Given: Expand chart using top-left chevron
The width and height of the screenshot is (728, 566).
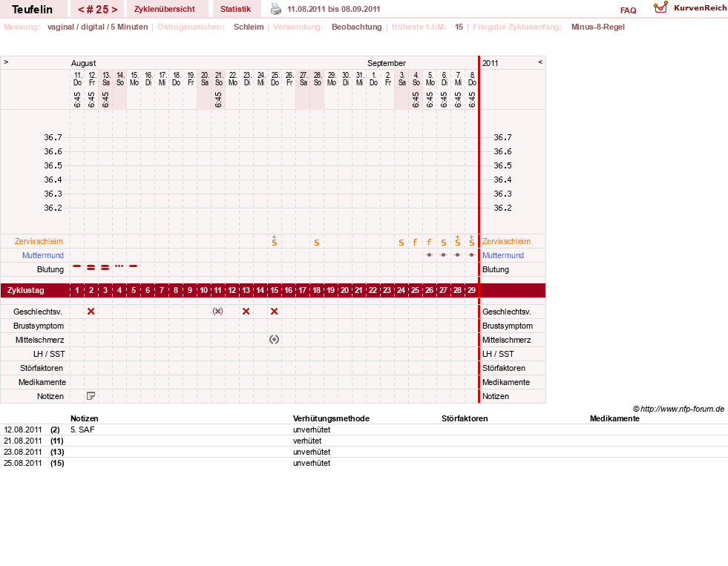Looking at the screenshot, I should (6, 62).
